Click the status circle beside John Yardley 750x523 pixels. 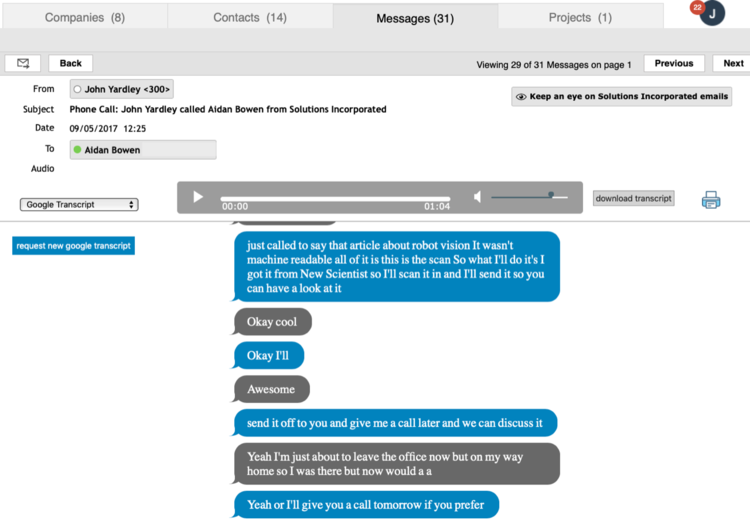78,90
